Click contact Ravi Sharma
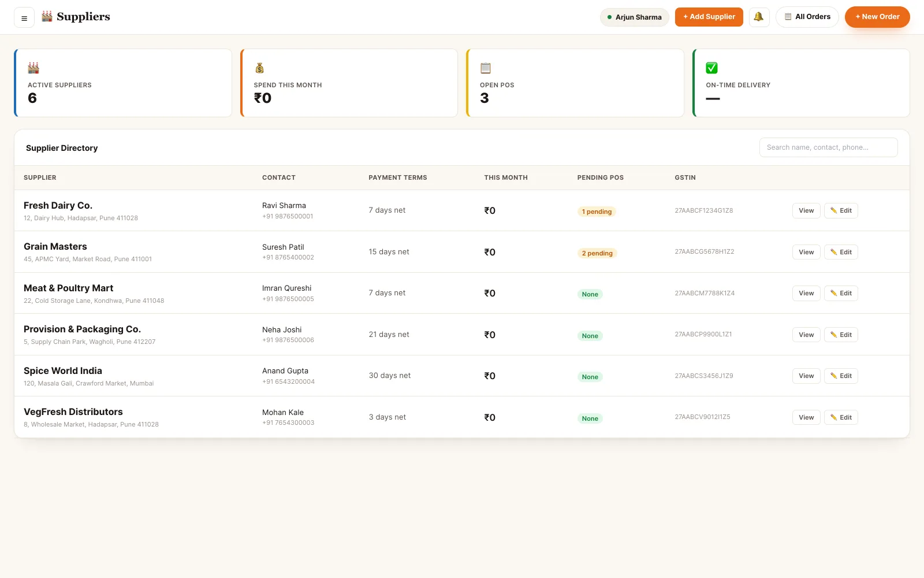Image resolution: width=924 pixels, height=578 pixels. 284,205
